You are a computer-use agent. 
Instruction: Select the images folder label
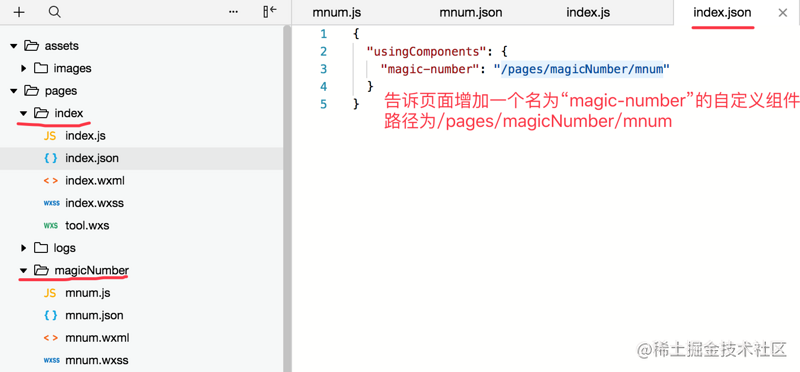pyautogui.click(x=72, y=68)
